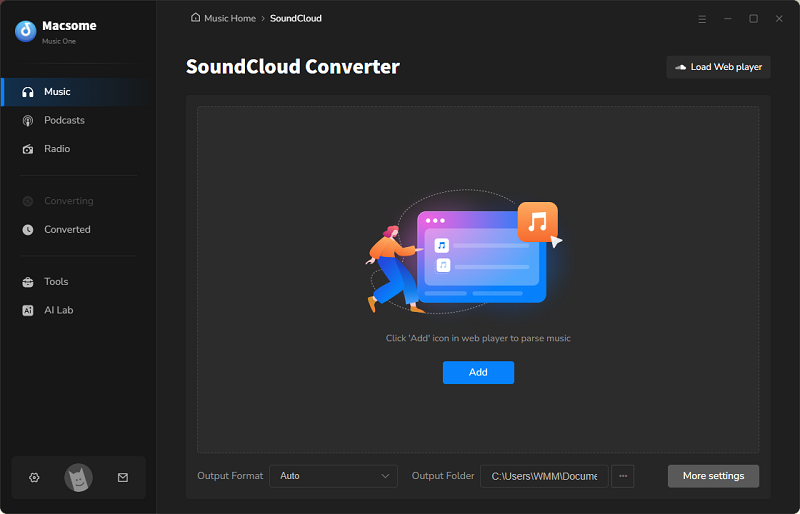Go to Podcasts
The height and width of the screenshot is (514, 800).
77,120
